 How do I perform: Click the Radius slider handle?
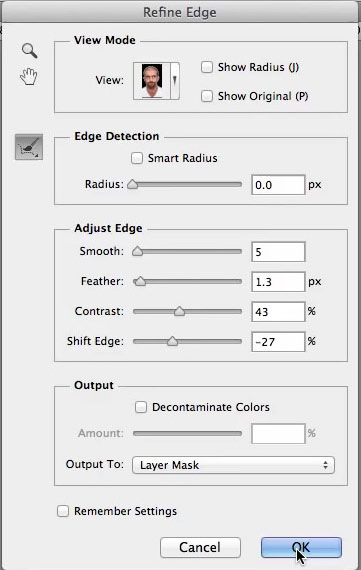[x=133, y=184]
